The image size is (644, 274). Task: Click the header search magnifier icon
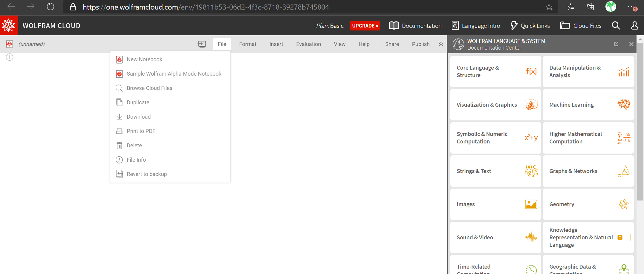(x=616, y=26)
